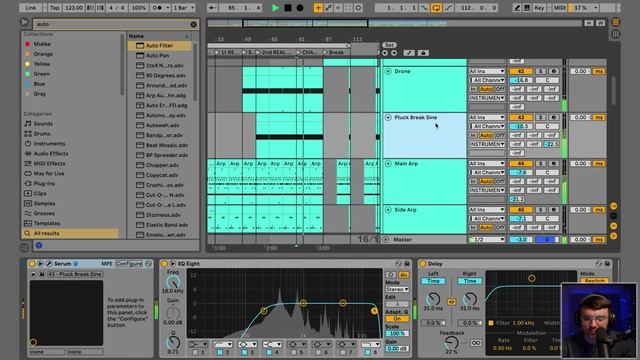
Task: Toggle browser preview play icon beside search
Action: (x=24, y=22)
